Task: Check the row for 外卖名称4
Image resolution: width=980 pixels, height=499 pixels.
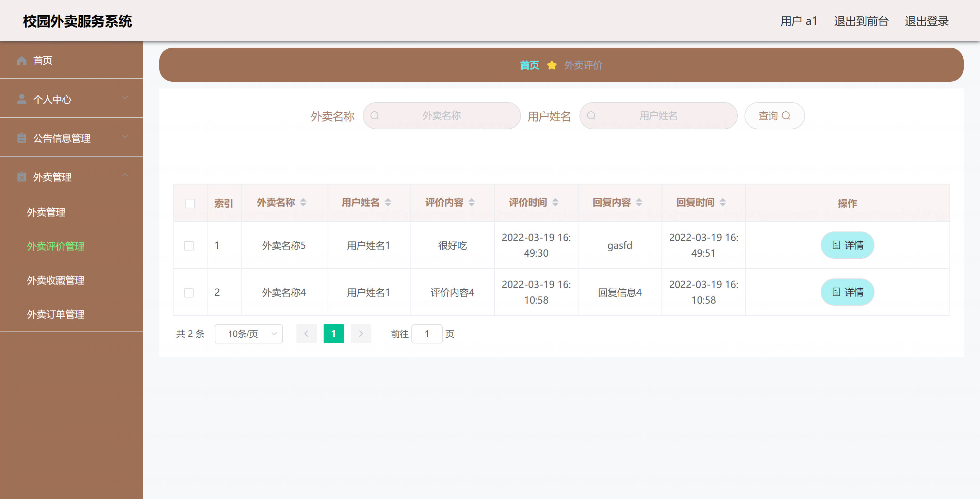Action: point(189,292)
